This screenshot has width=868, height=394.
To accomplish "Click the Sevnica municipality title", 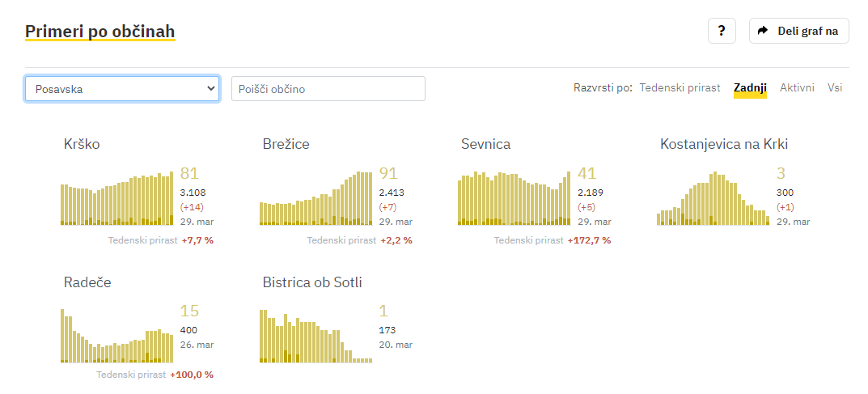I will click(x=486, y=145).
